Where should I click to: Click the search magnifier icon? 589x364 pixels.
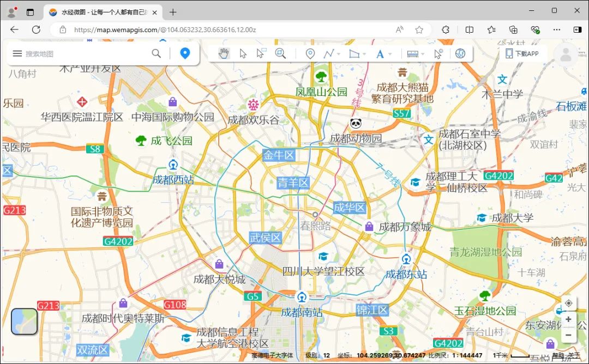(x=157, y=53)
